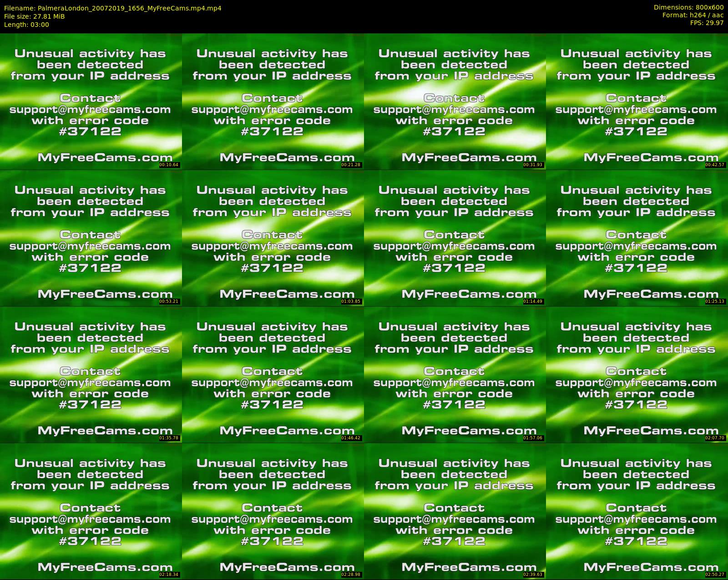This screenshot has height=580, width=728.
Task: Pick the thumbnail timestamped 01:46.42
Action: tap(273, 375)
